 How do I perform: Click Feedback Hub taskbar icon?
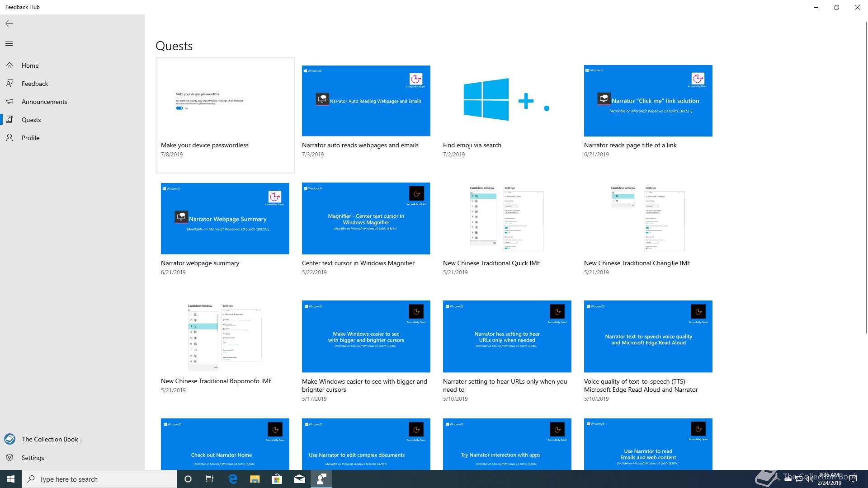coord(321,479)
